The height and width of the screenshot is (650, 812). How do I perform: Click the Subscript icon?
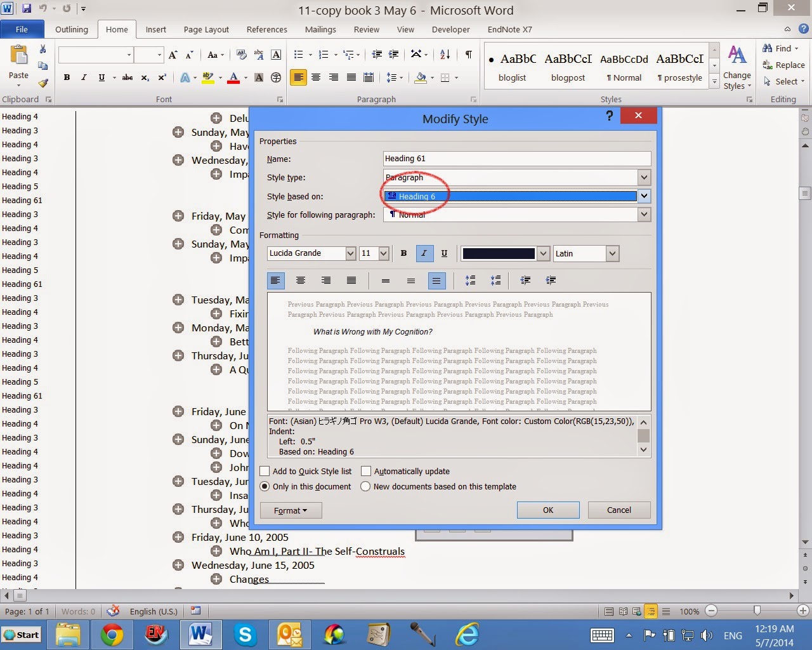[x=145, y=77]
